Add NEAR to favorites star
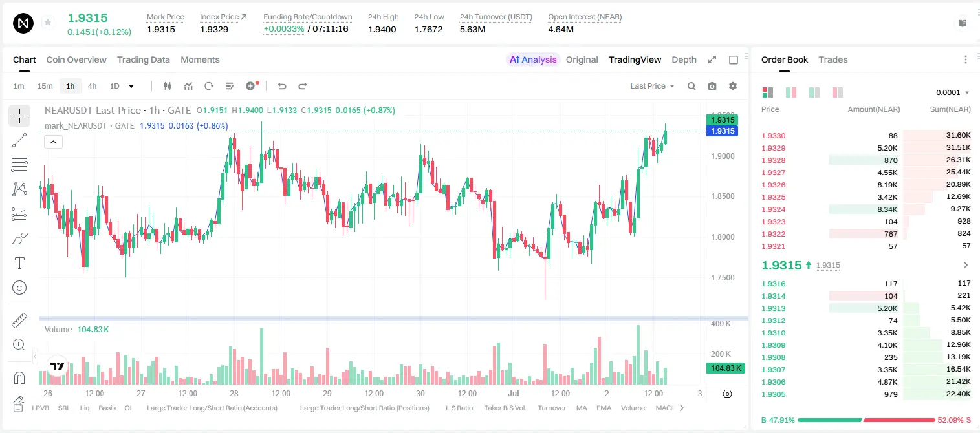 click(48, 23)
